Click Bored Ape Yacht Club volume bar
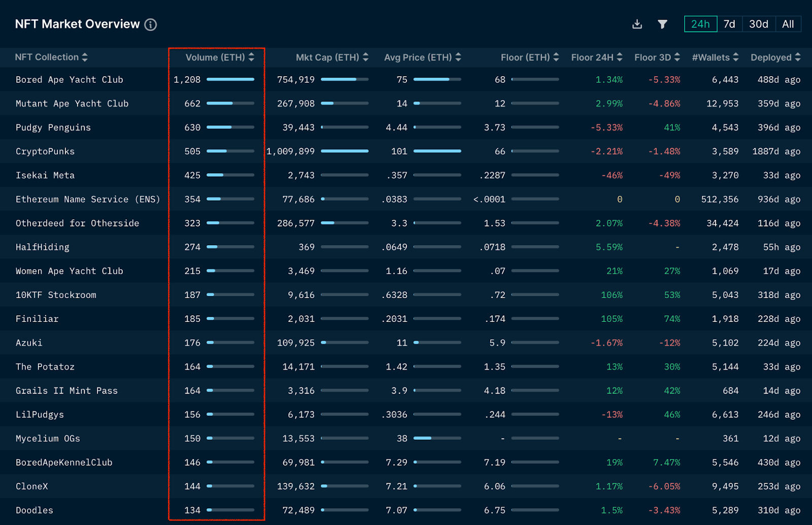The width and height of the screenshot is (812, 525). (x=230, y=79)
